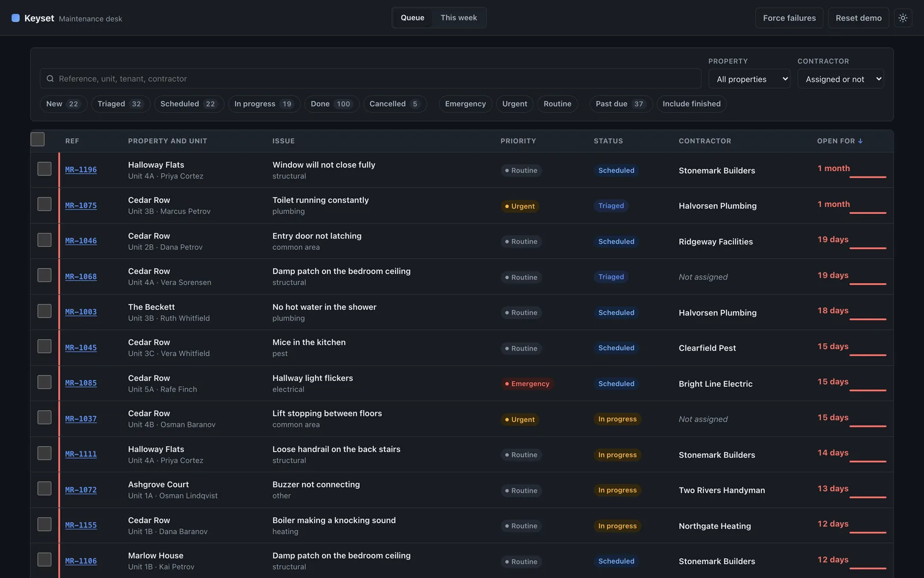Image resolution: width=924 pixels, height=578 pixels.
Task: Switch to the Queue tab
Action: pyautogui.click(x=412, y=18)
